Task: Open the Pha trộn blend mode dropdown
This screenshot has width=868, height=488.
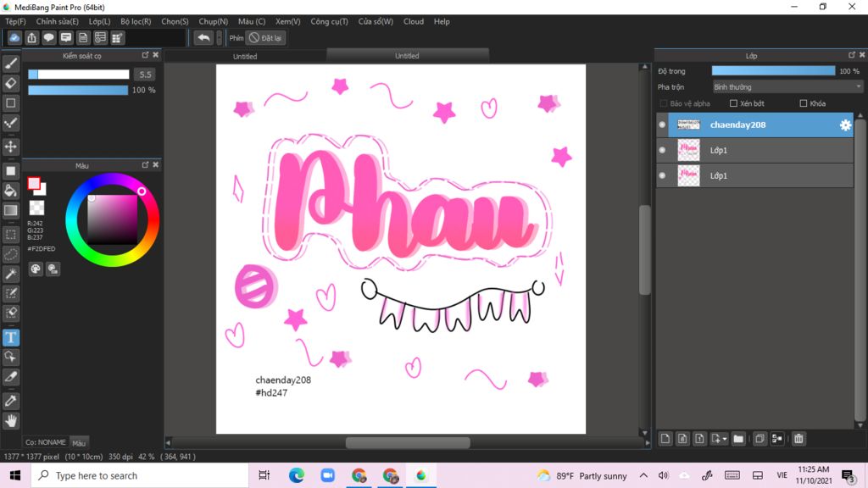Action: click(x=787, y=87)
